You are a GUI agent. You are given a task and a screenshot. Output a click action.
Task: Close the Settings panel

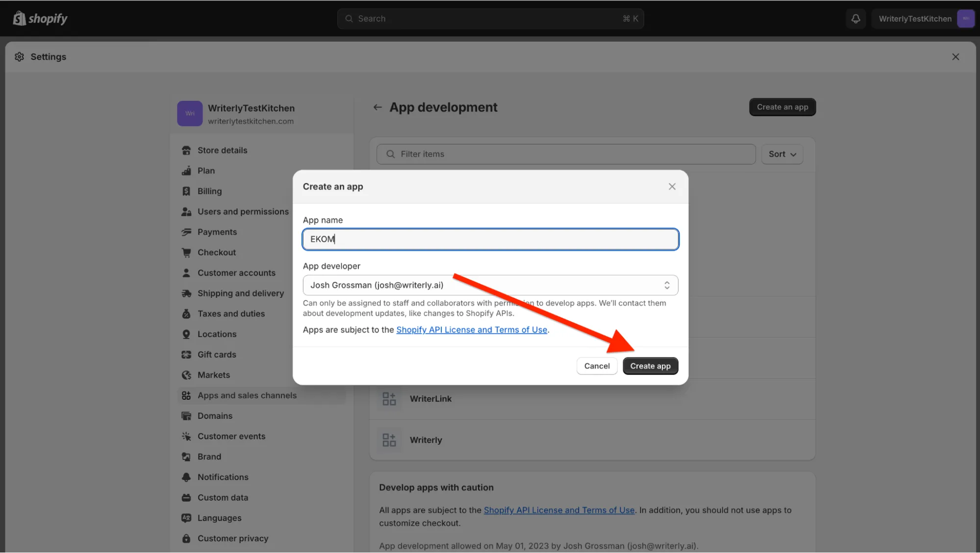click(955, 57)
